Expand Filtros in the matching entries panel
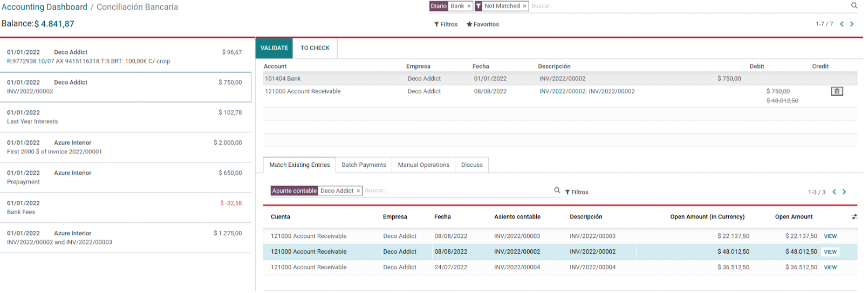Image resolution: width=868 pixels, height=293 pixels. [x=577, y=192]
